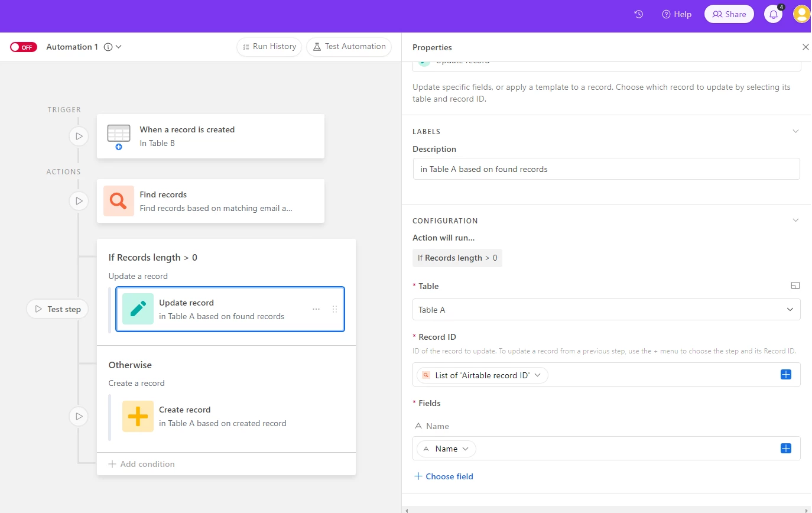
Task: Run the Find records step play icon
Action: tap(79, 201)
